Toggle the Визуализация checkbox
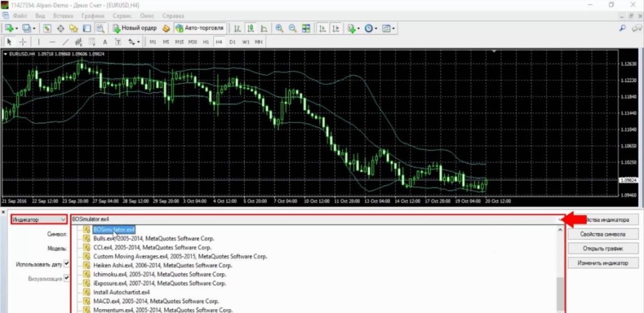The width and height of the screenshot is (644, 313). pos(67,278)
